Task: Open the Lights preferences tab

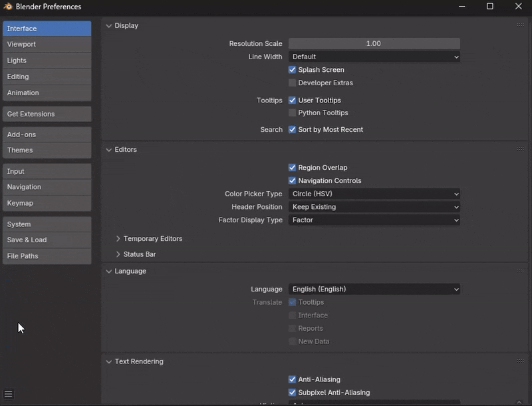Action: tap(47, 61)
